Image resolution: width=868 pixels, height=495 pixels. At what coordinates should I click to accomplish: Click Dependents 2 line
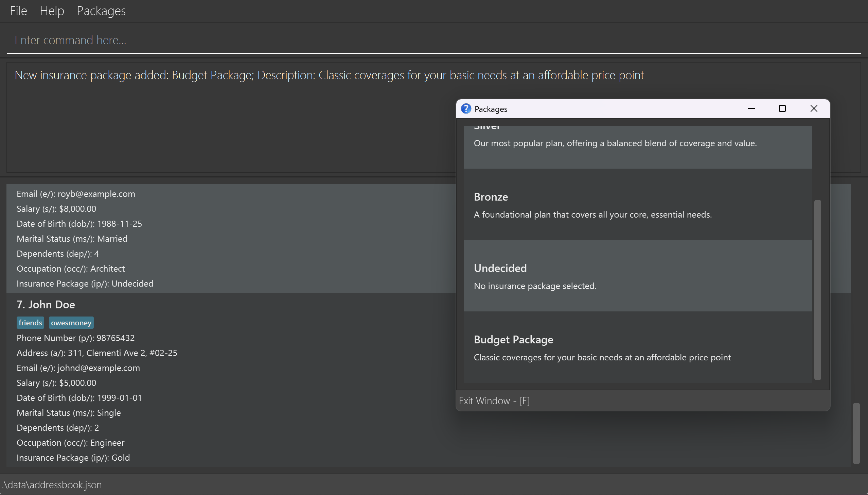click(x=58, y=428)
